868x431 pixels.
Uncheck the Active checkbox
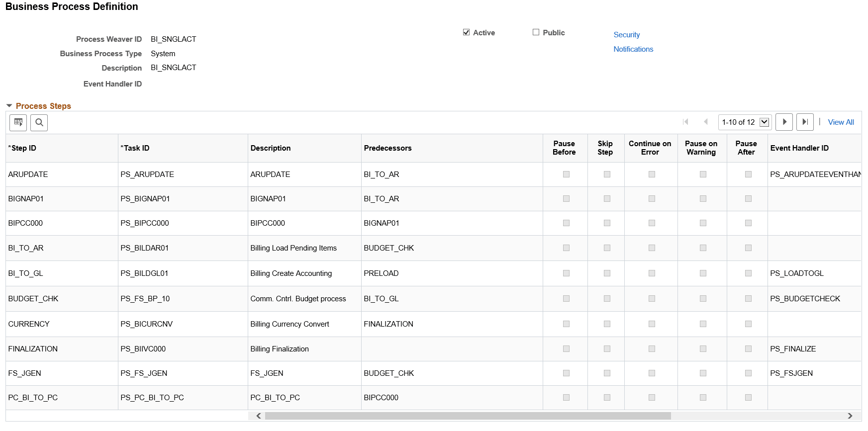pos(467,32)
